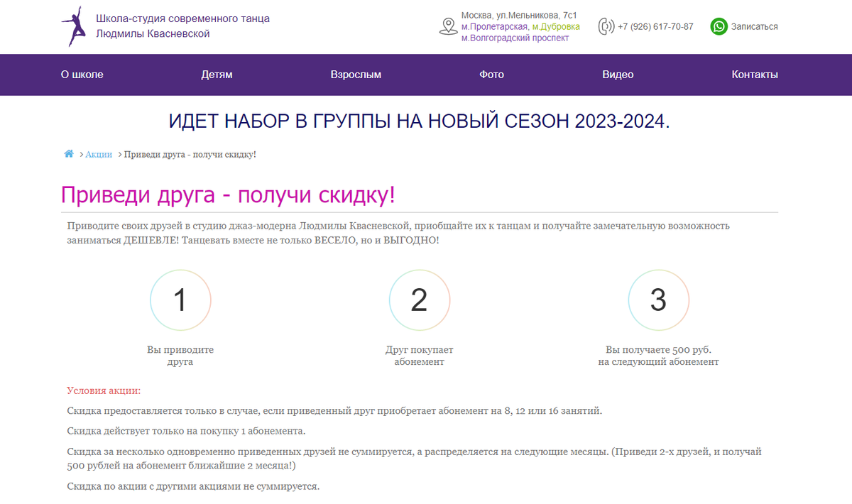This screenshot has height=504, width=852.
Task: Click the home icon in the breadcrumb
Action: (69, 153)
